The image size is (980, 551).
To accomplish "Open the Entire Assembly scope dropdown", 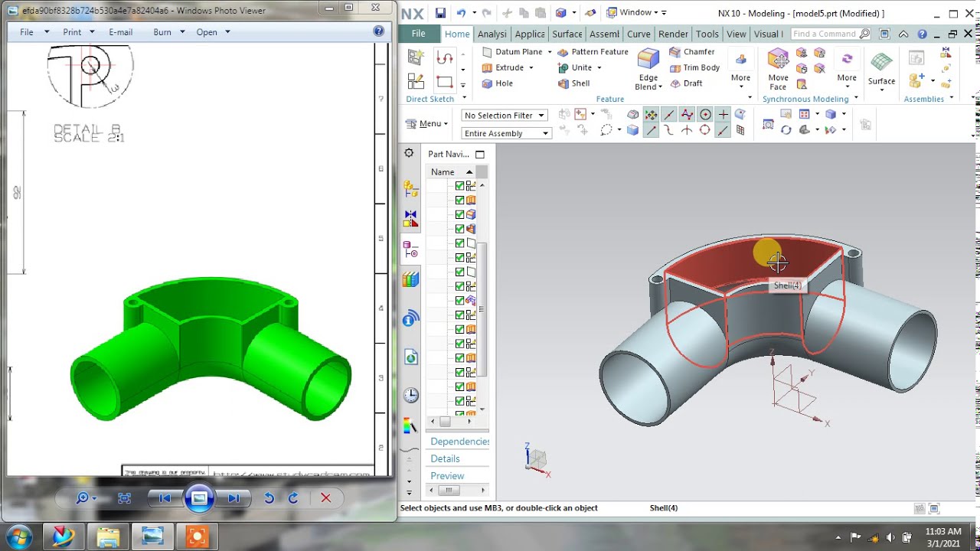I will [506, 133].
